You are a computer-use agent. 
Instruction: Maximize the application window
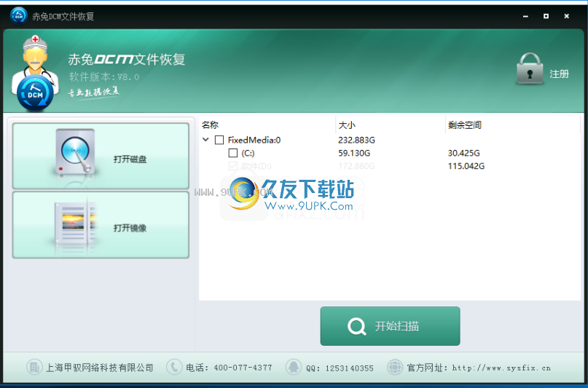(546, 16)
